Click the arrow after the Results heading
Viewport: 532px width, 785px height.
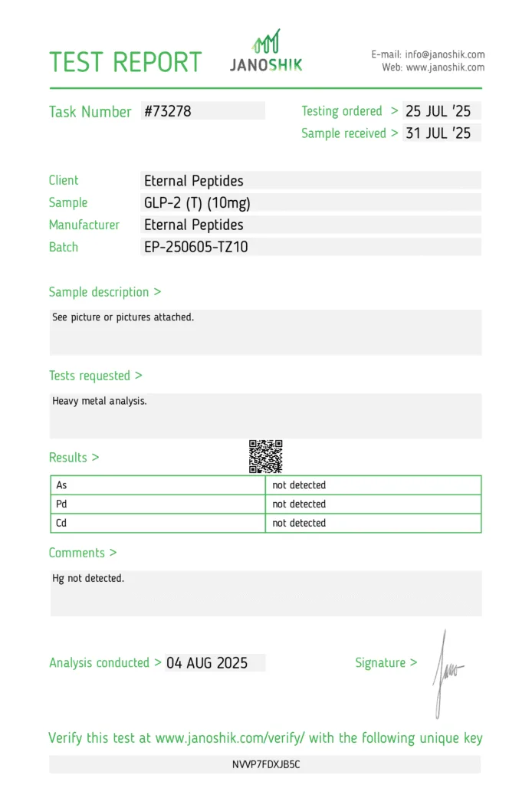pyautogui.click(x=95, y=457)
